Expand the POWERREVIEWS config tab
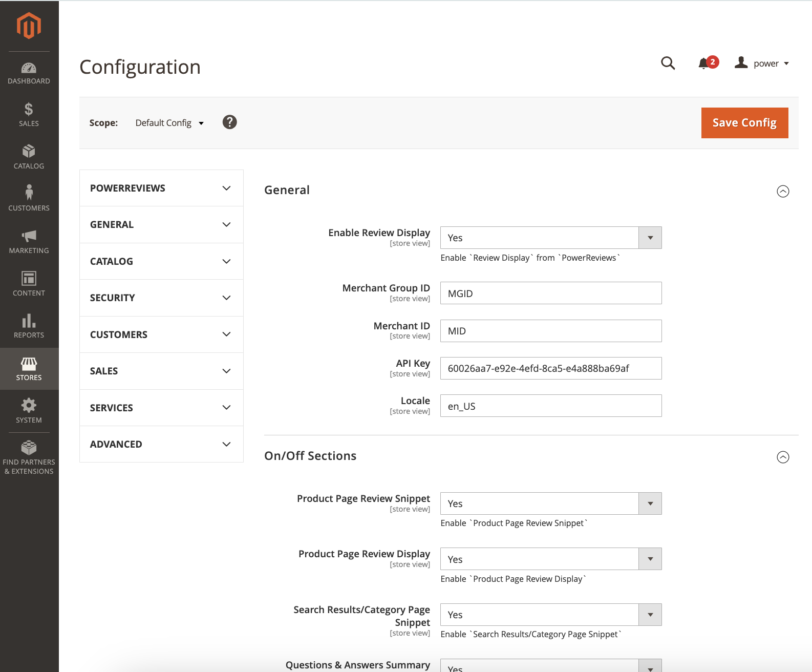 tap(161, 188)
